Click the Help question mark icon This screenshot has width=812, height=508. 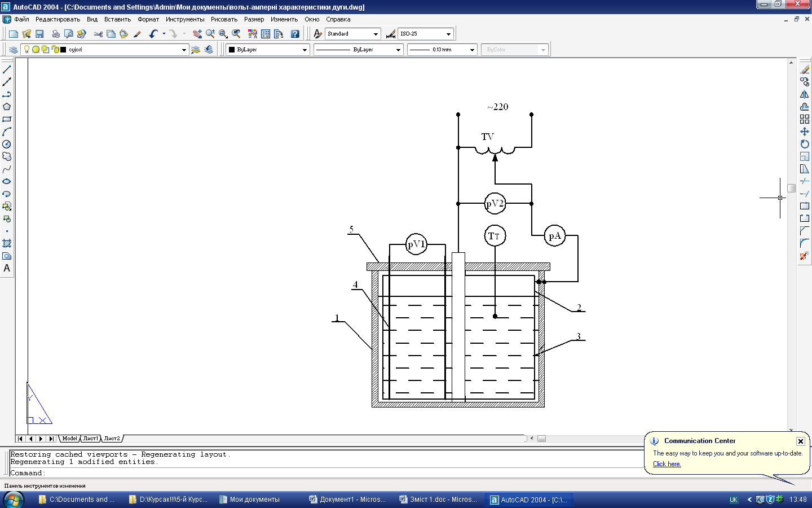[295, 34]
